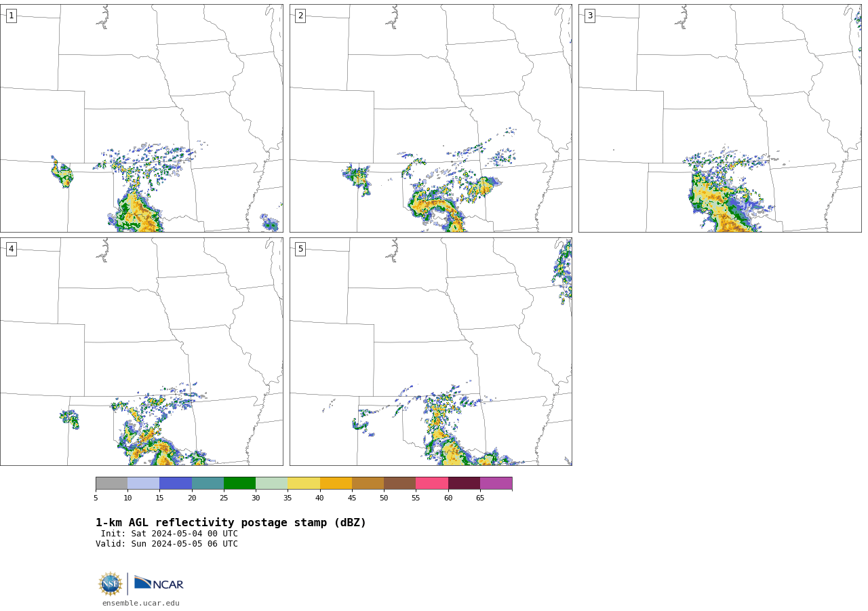Click the light blue 10-15 dBZ swatch
Image resolution: width=868 pixels, height=611 pixels.
tap(144, 484)
